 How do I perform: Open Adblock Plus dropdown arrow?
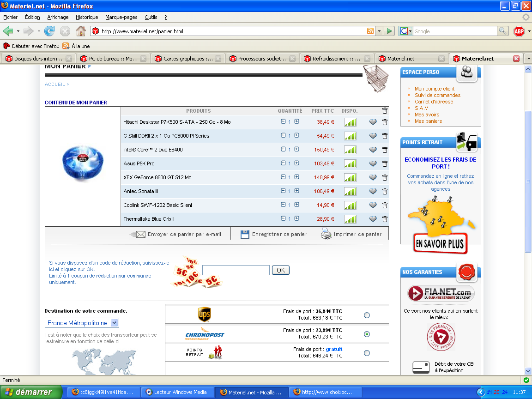tap(529, 31)
